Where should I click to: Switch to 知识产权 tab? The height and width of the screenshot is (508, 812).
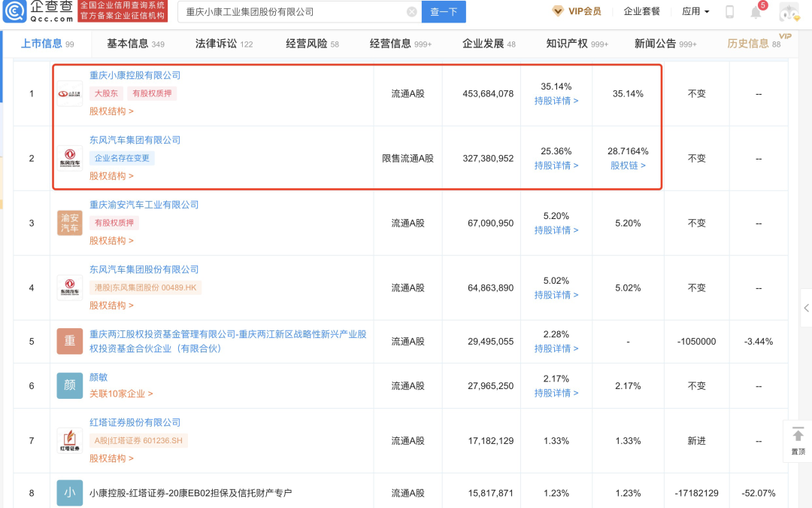577,44
